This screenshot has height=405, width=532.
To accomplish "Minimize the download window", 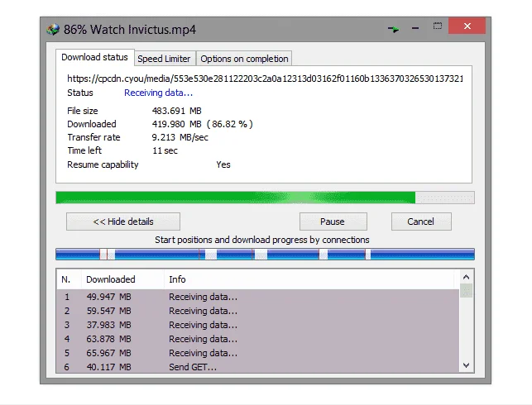I will (415, 28).
